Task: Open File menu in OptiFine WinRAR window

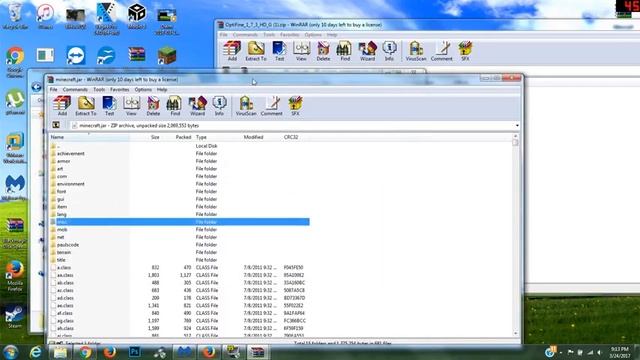Action: (224, 35)
